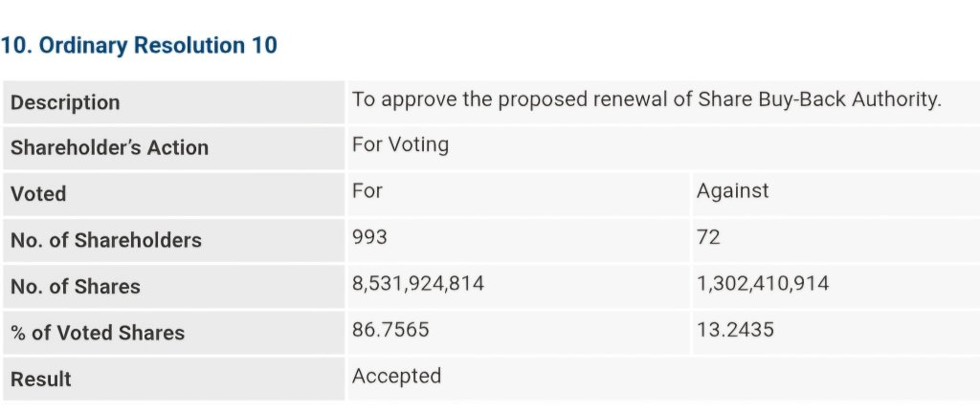
Task: Click the 86.7565 percentage value
Action: [390, 329]
